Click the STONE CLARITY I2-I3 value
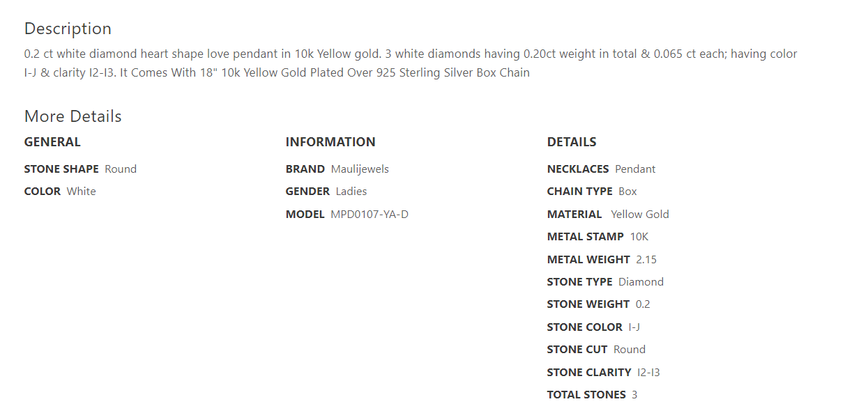This screenshot has width=868, height=420. tap(648, 373)
